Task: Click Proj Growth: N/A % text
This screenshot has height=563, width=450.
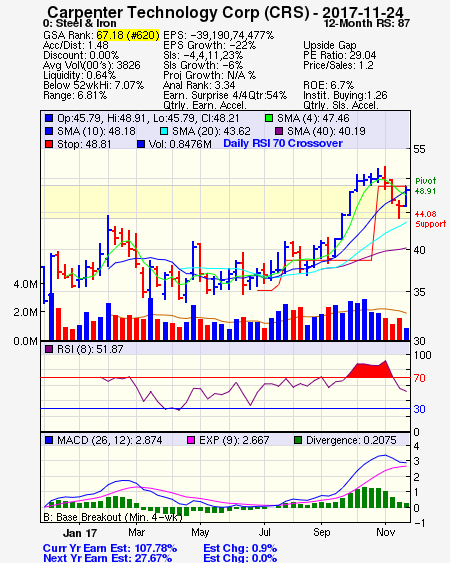Action: click(209, 75)
